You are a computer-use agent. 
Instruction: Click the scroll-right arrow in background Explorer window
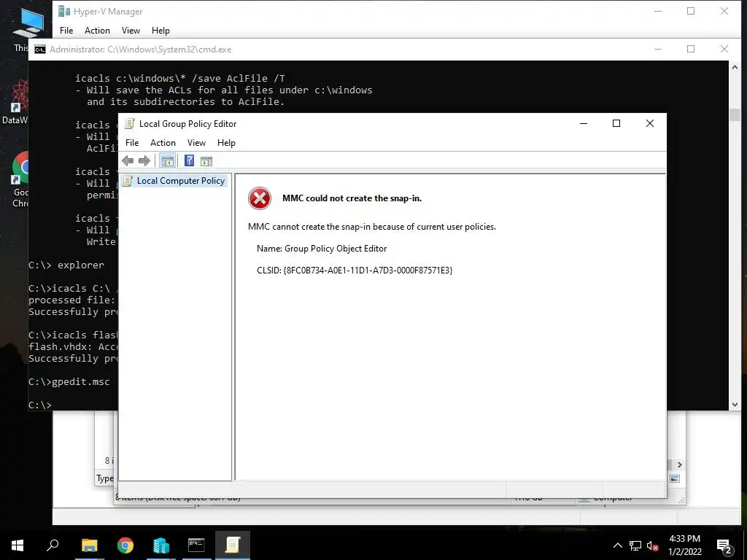point(680,464)
